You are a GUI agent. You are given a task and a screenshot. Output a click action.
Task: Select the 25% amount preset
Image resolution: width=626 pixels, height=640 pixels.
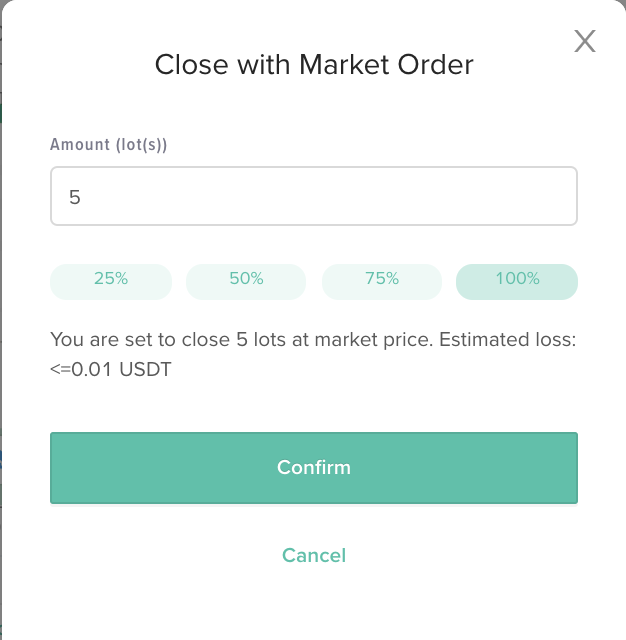point(111,282)
